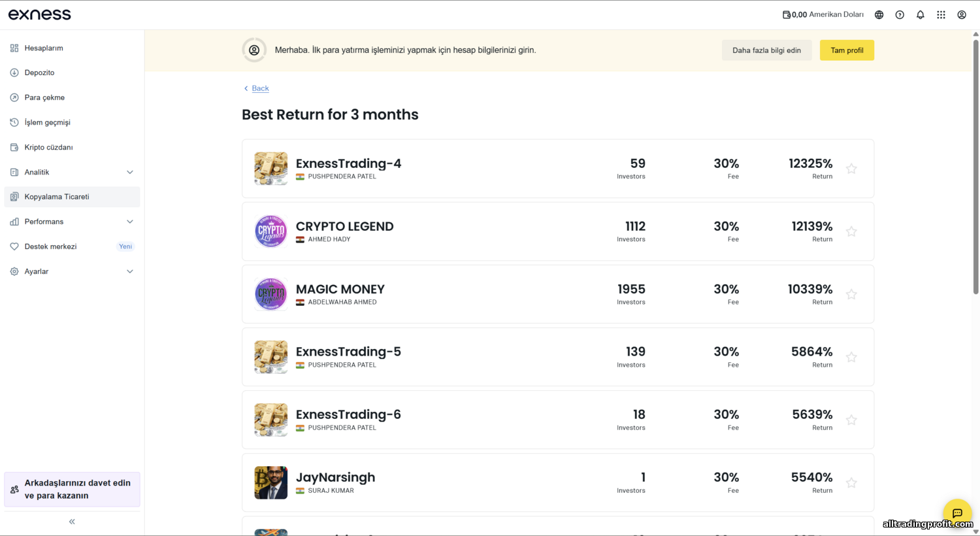Collapse the sidebar with double-chevron icon
This screenshot has height=536, width=980.
coord(72,522)
